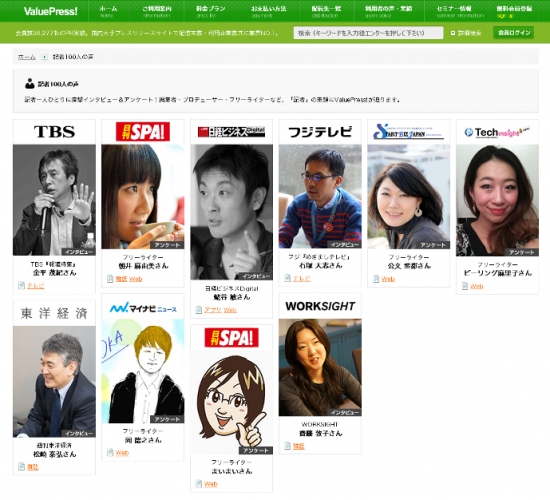The image size is (550, 500).
Task: Click the Web tag on top SPA! card
Action: coord(136,279)
